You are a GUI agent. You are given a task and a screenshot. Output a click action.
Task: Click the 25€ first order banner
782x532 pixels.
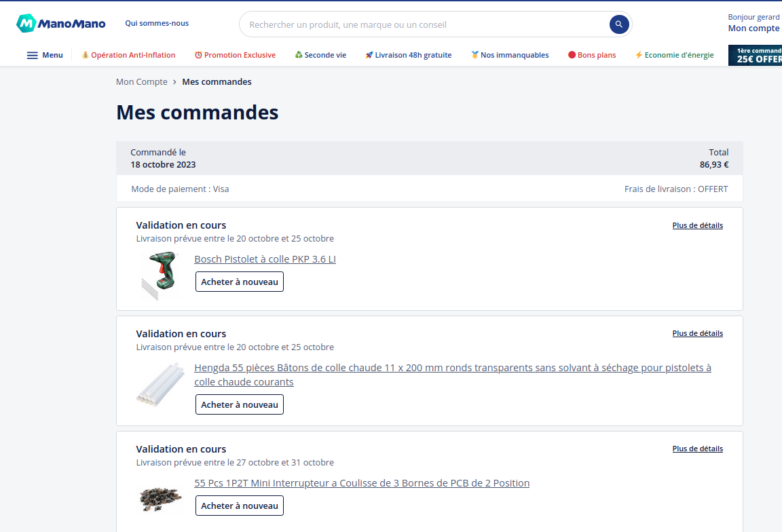coord(755,55)
